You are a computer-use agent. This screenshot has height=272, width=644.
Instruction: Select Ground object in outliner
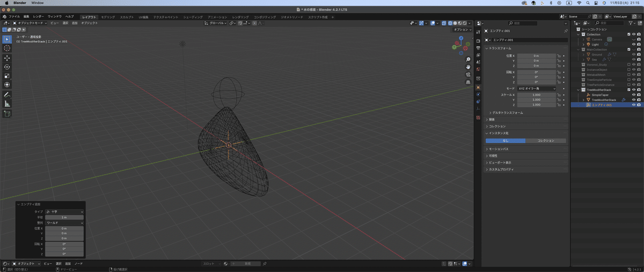click(x=596, y=55)
